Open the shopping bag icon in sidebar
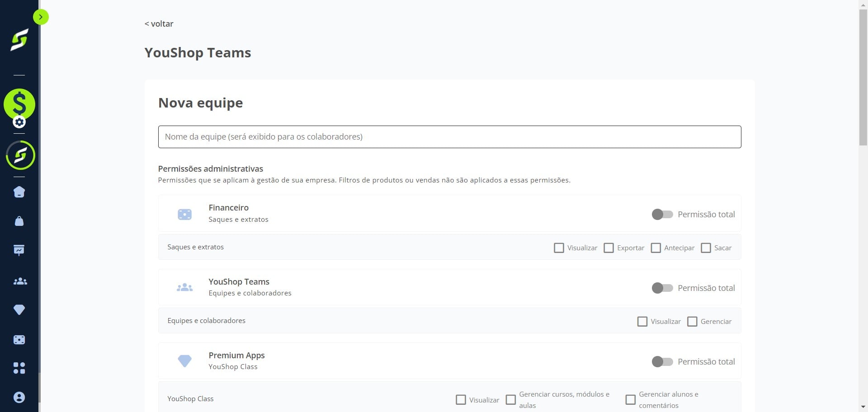The width and height of the screenshot is (868, 412). (x=19, y=221)
